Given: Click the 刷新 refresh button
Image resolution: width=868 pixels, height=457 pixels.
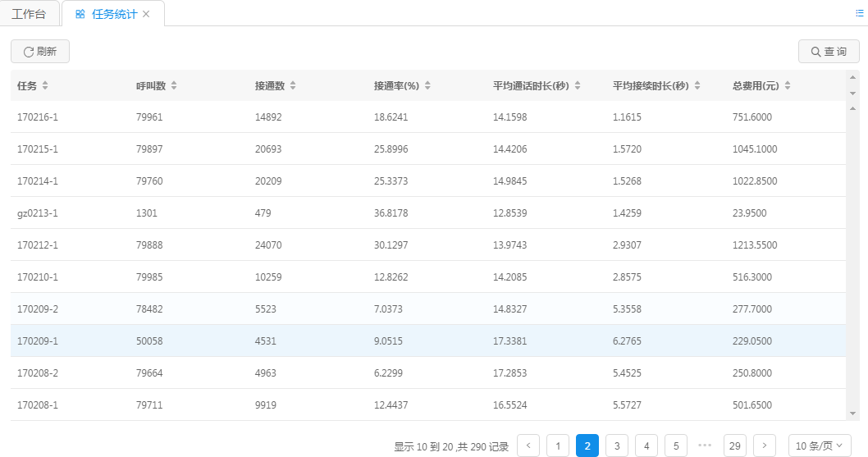Looking at the screenshot, I should pyautogui.click(x=40, y=52).
